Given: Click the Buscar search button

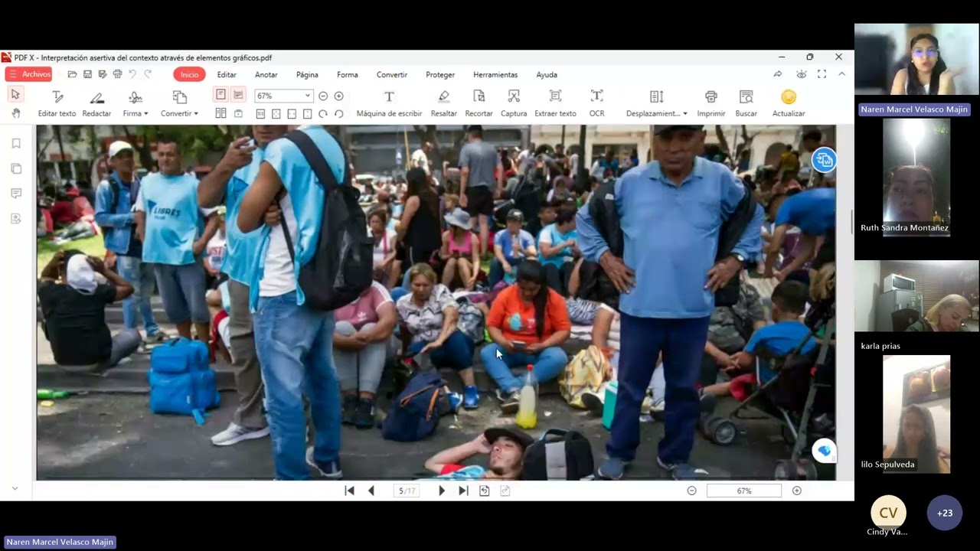Looking at the screenshot, I should coord(746,103).
